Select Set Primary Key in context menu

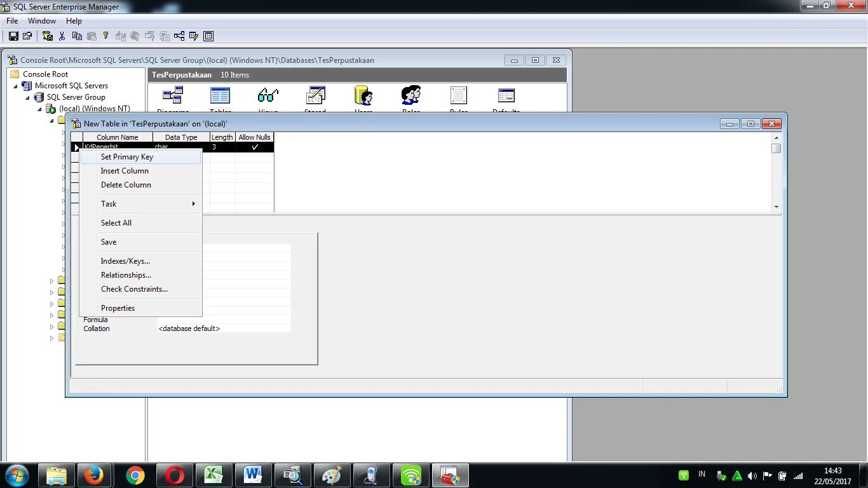[x=140, y=157]
